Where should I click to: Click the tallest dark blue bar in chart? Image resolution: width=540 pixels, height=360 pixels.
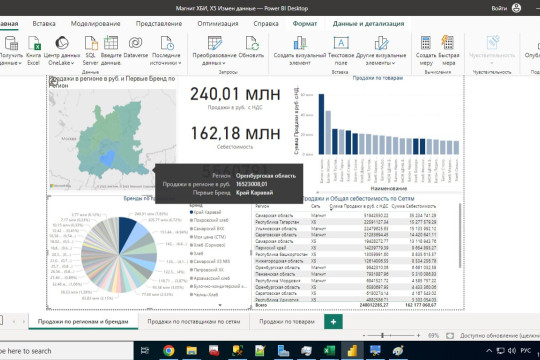(321, 124)
